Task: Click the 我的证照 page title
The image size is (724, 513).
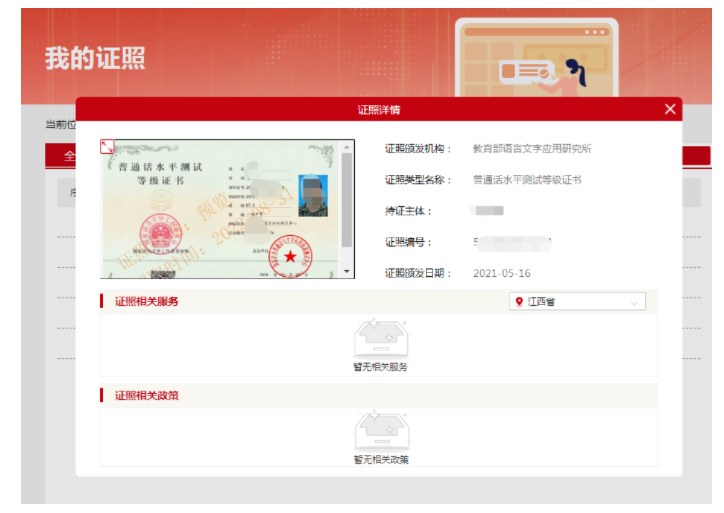Action: (95, 58)
